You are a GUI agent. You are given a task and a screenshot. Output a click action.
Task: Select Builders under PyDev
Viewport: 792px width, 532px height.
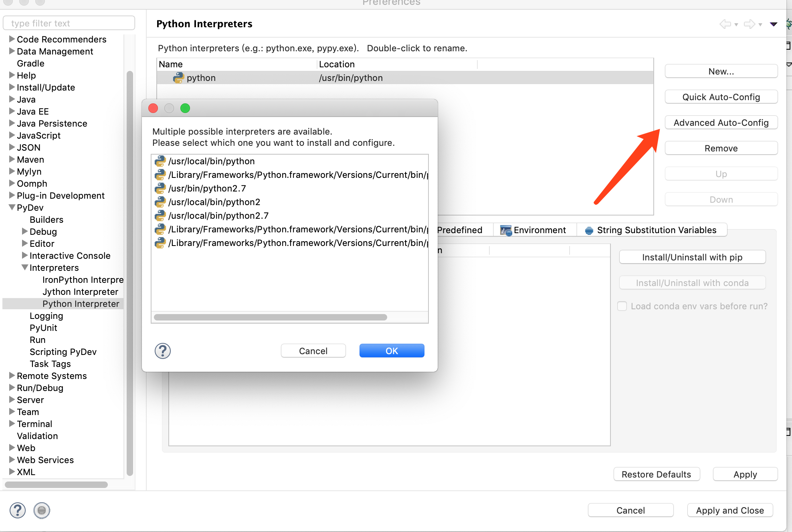coord(46,220)
